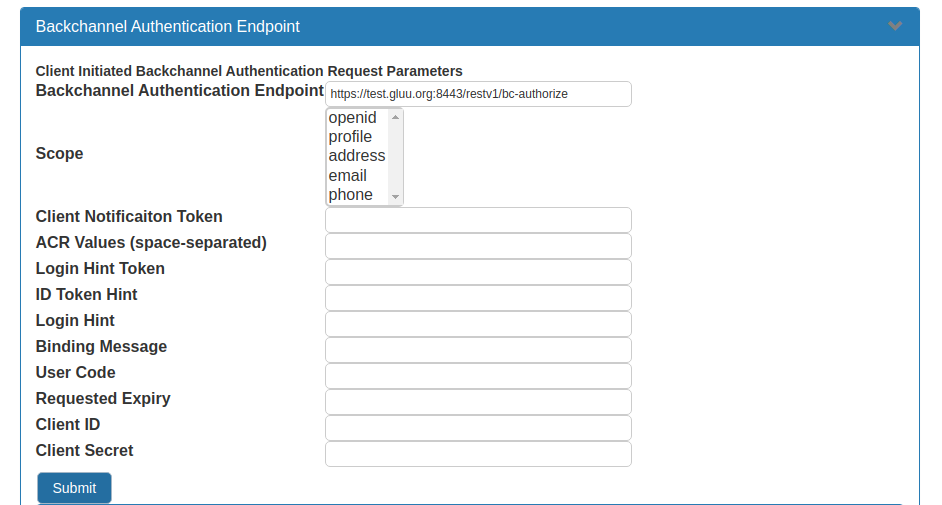Focus the Login Hint Token field
Image resolution: width=942 pixels, height=505 pixels.
pos(478,272)
